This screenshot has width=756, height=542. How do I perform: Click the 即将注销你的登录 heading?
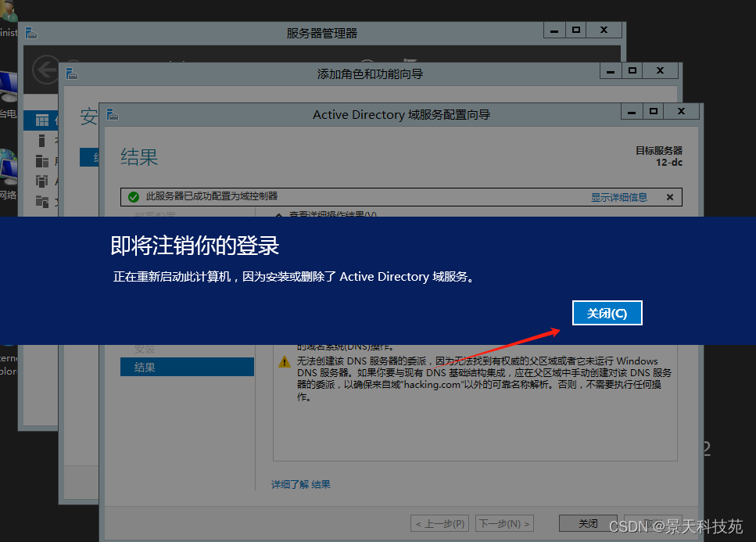[195, 246]
